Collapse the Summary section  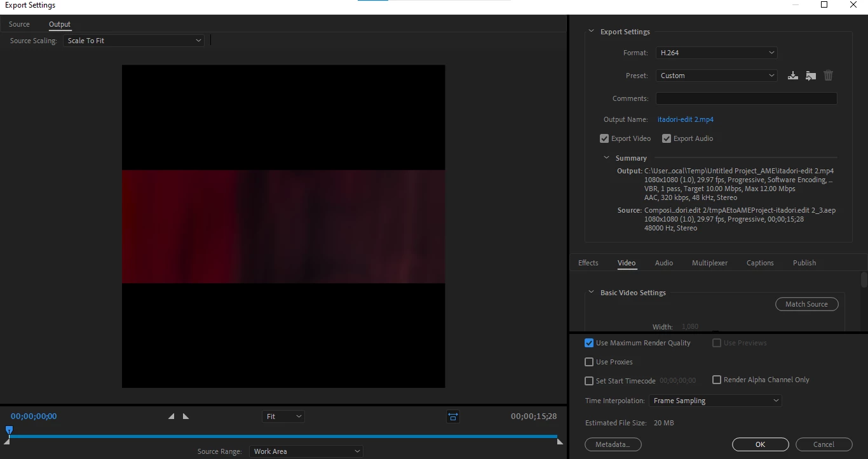tap(606, 158)
